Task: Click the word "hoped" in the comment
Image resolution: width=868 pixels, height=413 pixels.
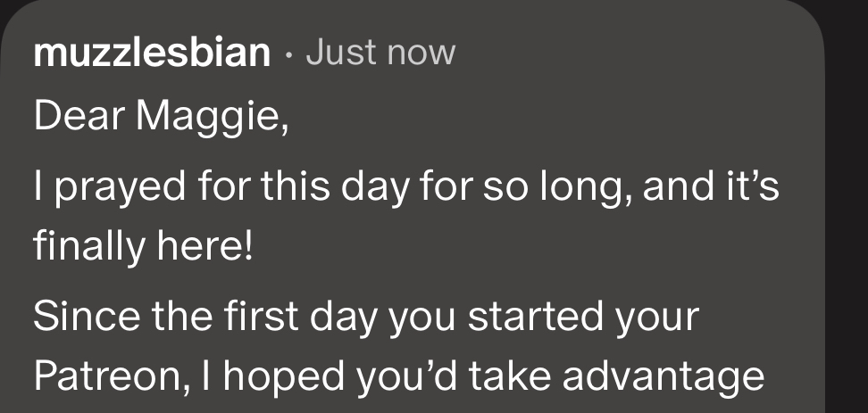Action: tap(288, 376)
